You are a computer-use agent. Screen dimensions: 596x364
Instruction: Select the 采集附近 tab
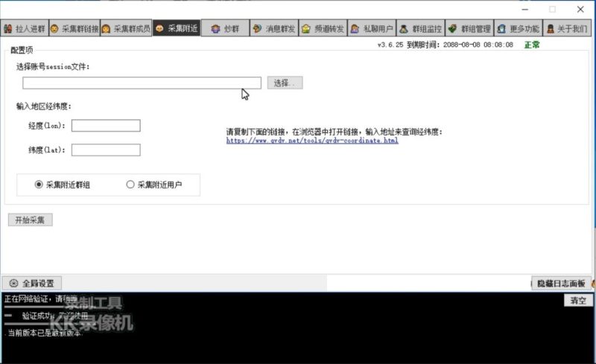coord(177,28)
